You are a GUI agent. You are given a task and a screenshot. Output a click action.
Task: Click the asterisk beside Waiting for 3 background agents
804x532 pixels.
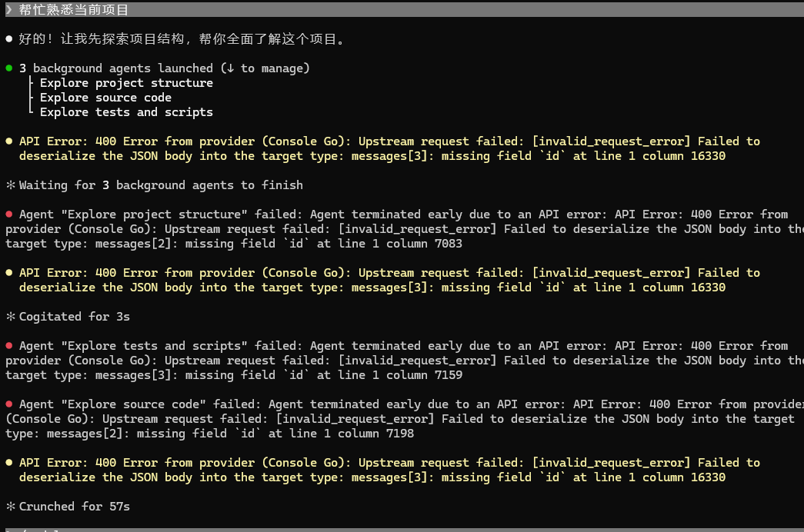pyautogui.click(x=10, y=185)
